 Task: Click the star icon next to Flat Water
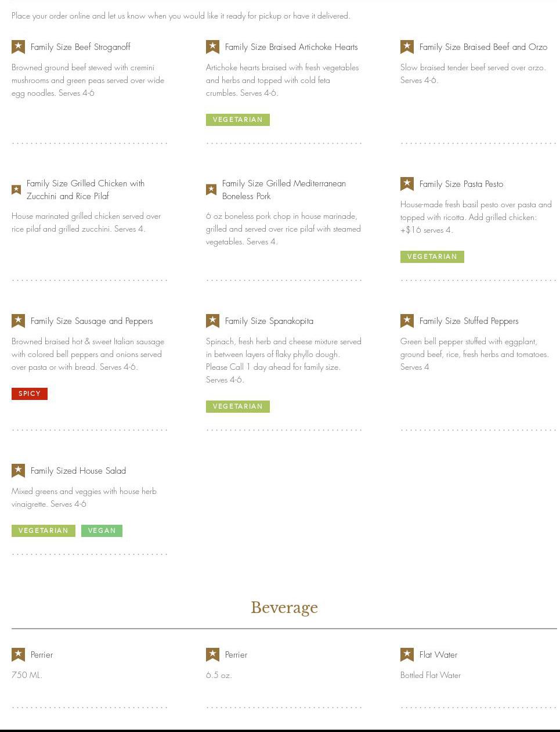(407, 655)
